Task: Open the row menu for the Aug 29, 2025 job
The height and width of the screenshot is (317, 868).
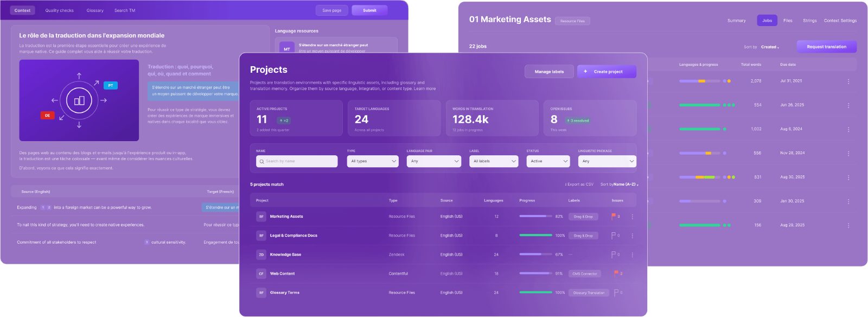Action: pyautogui.click(x=848, y=225)
